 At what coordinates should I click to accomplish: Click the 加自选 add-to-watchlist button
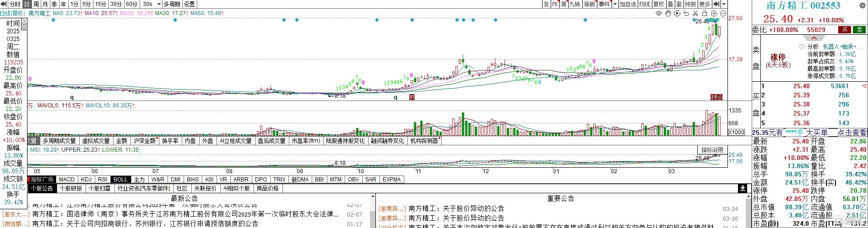click(x=628, y=4)
